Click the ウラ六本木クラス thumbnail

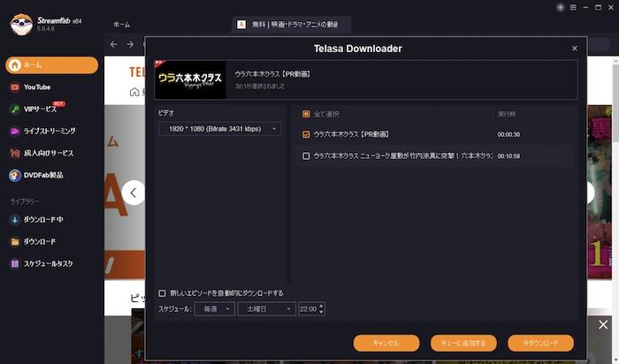(190, 80)
